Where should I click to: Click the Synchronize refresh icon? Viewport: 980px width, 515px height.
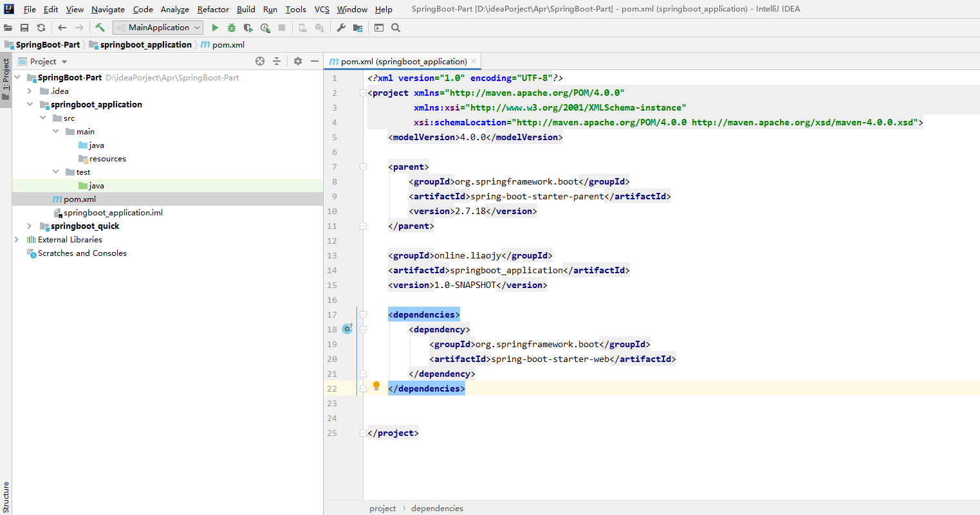41,28
